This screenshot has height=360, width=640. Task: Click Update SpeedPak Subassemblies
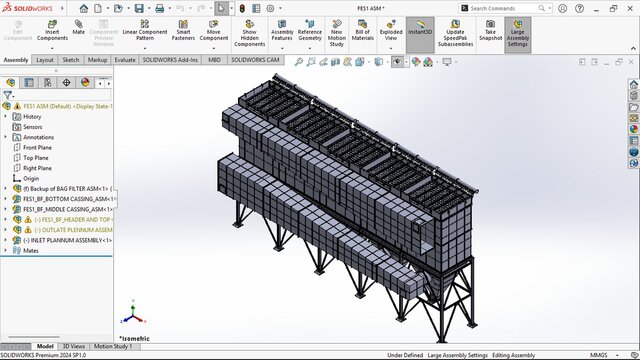[x=455, y=33]
